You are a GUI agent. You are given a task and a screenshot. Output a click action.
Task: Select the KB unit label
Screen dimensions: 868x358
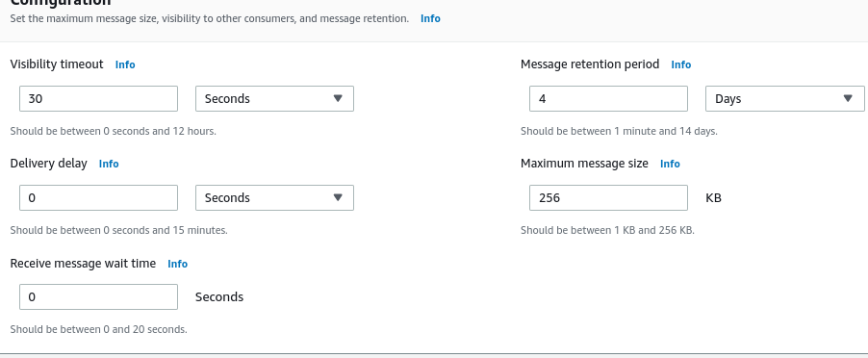click(x=714, y=197)
